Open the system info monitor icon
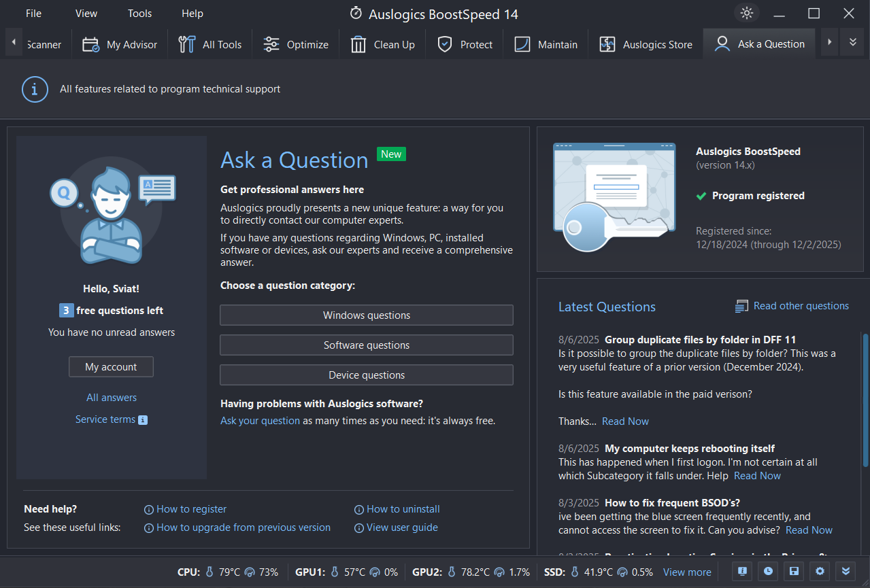870x588 pixels. [x=742, y=571]
